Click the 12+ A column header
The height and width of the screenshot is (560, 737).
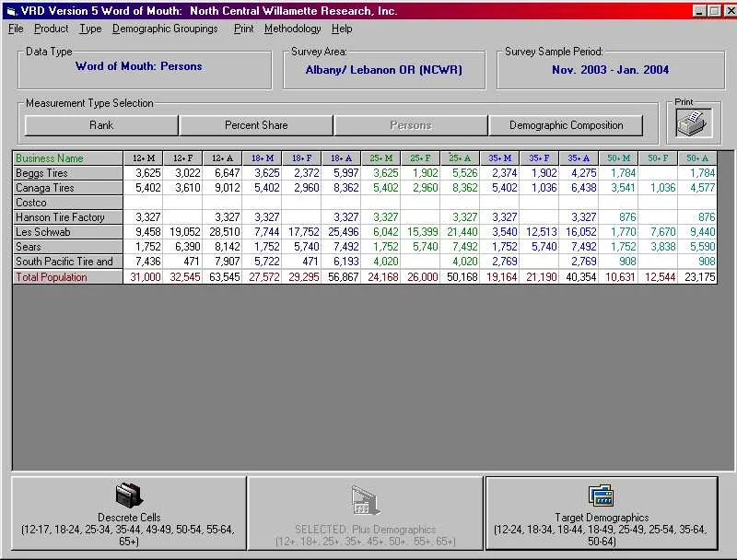pyautogui.click(x=222, y=158)
